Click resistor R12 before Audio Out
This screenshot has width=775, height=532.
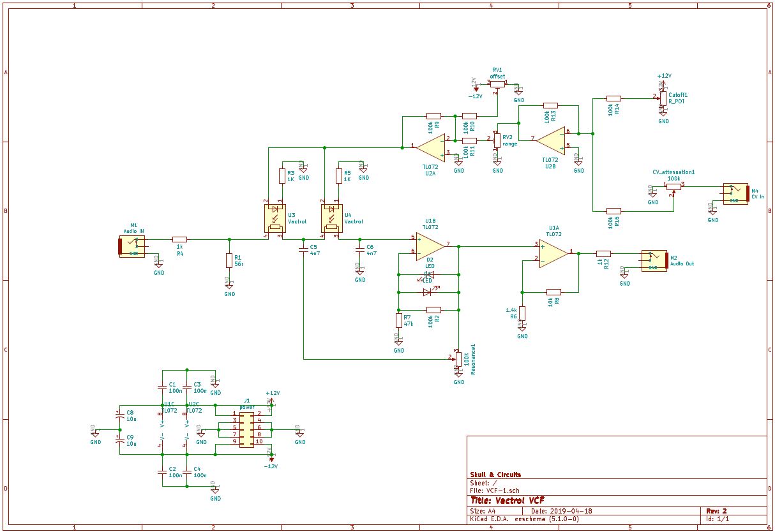[603, 253]
